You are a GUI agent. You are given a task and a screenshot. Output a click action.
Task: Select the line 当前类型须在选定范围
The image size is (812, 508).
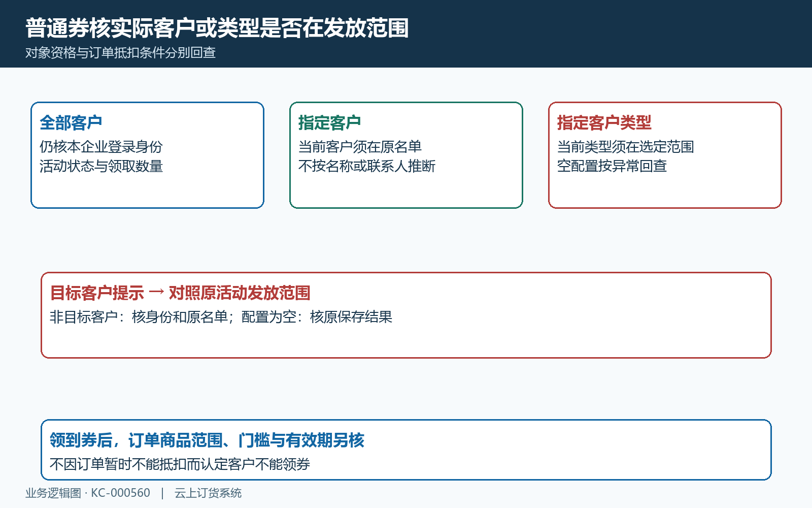click(626, 147)
